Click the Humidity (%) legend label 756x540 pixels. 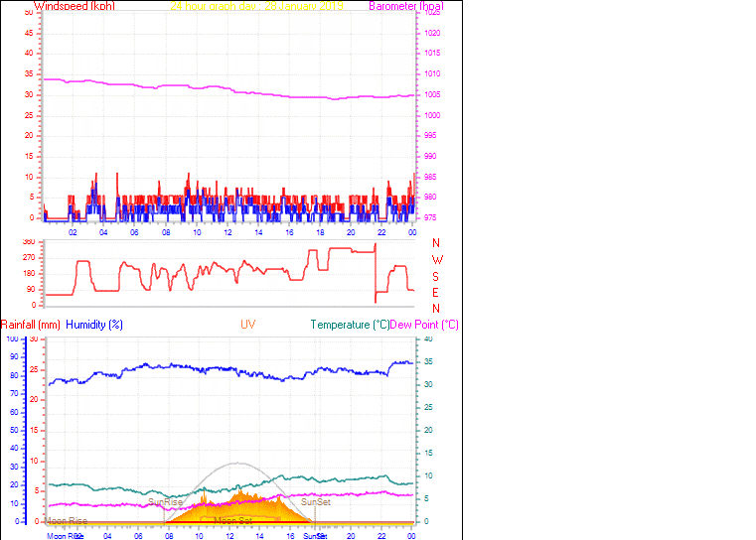94,325
